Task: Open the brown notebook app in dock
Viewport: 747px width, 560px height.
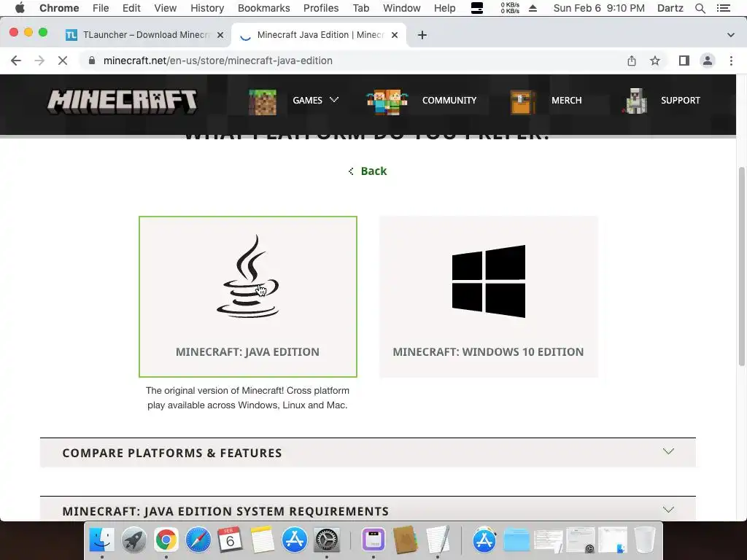Action: tap(406, 540)
